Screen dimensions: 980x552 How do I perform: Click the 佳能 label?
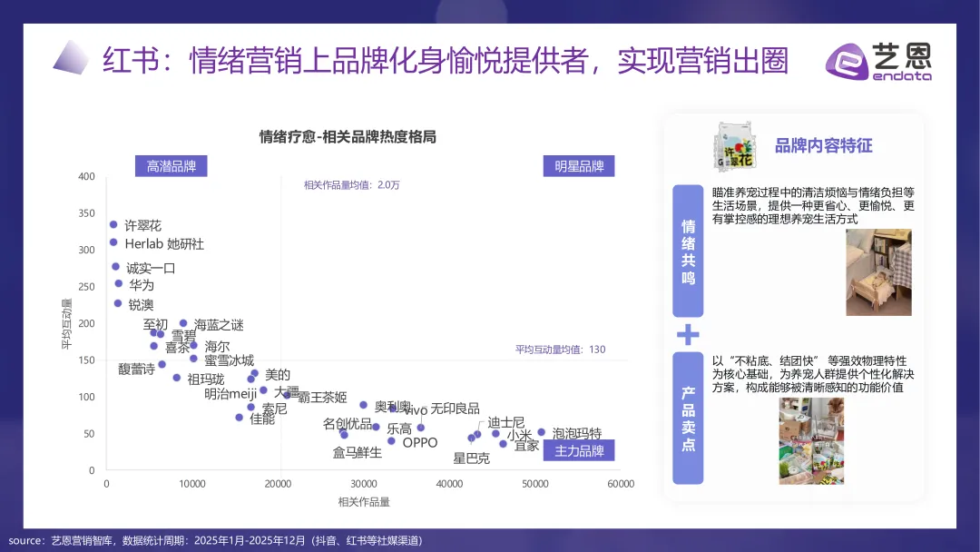[x=262, y=419]
